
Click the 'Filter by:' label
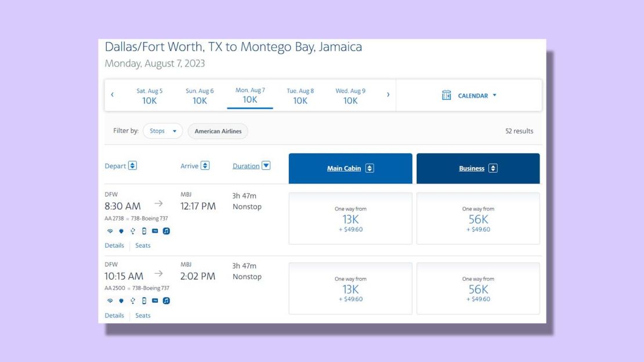pyautogui.click(x=126, y=131)
